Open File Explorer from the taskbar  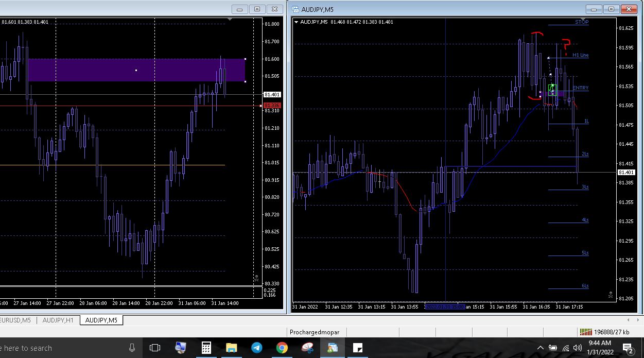[x=231, y=348]
